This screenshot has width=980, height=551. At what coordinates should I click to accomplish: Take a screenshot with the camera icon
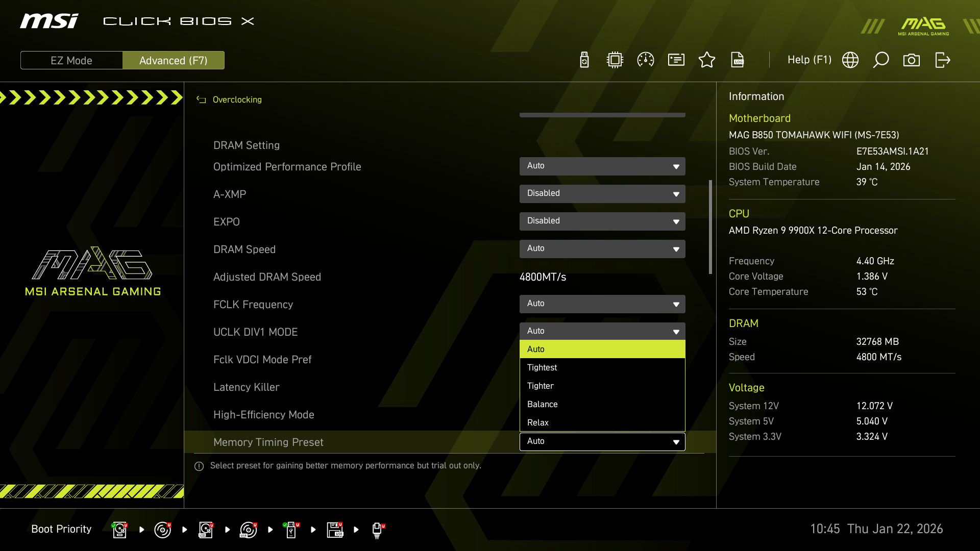tap(912, 60)
